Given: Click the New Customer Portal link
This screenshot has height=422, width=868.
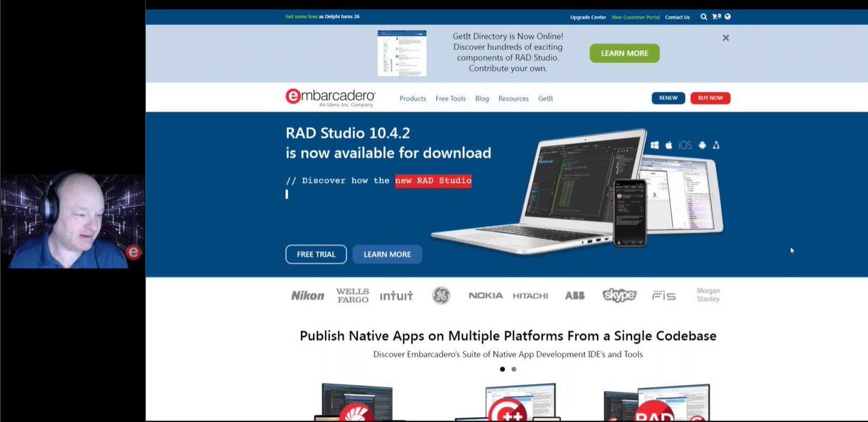Looking at the screenshot, I should tap(636, 16).
